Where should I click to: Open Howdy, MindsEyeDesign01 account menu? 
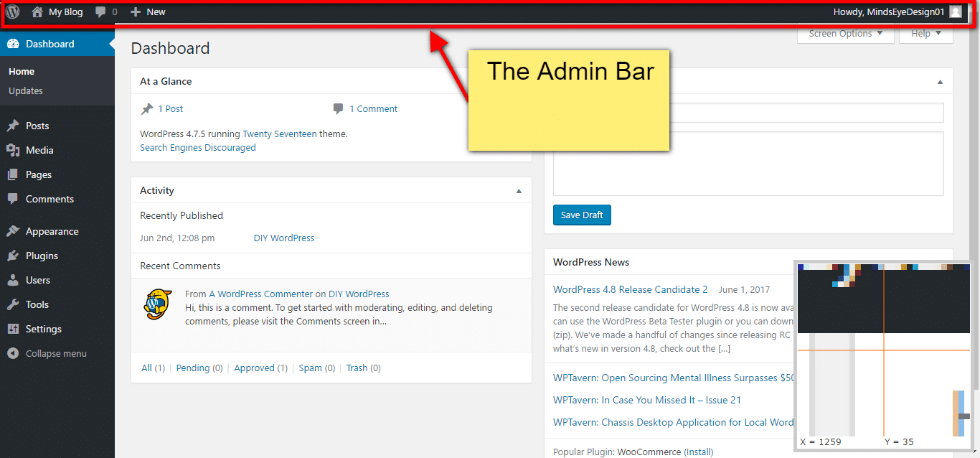click(x=897, y=11)
